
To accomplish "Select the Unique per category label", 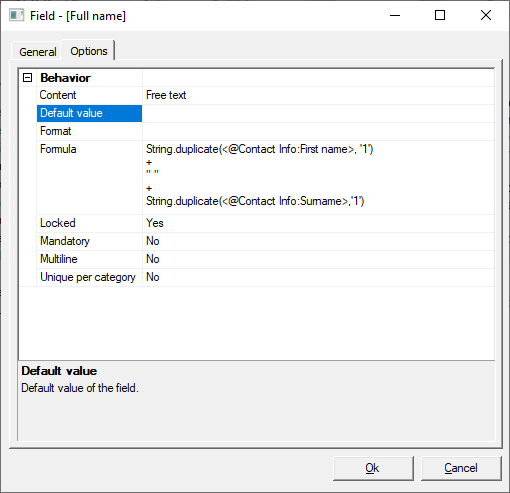I will (89, 277).
